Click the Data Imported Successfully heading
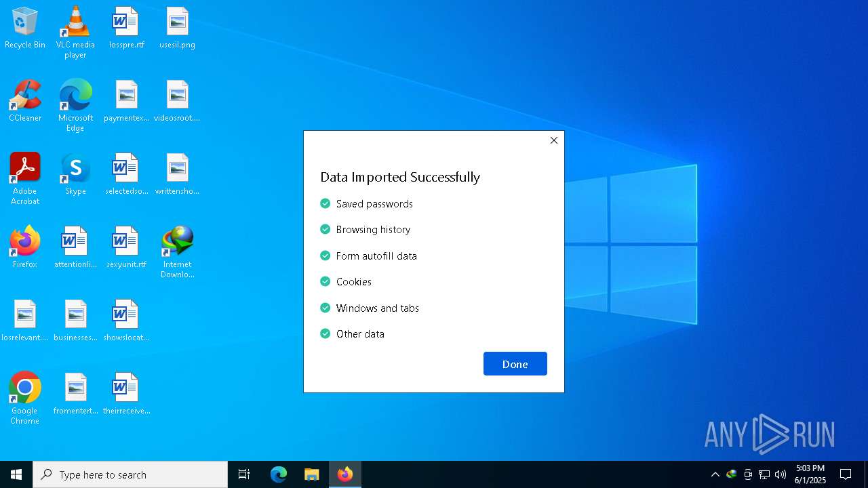 (x=400, y=177)
